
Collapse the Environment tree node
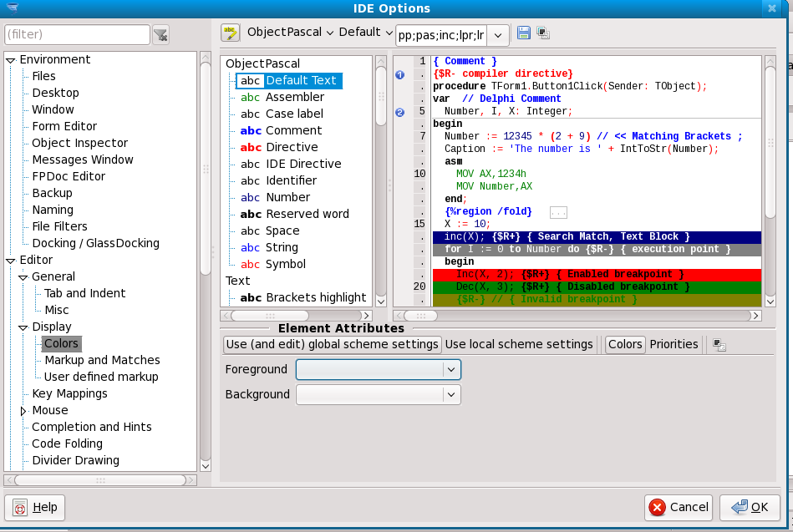(10, 59)
